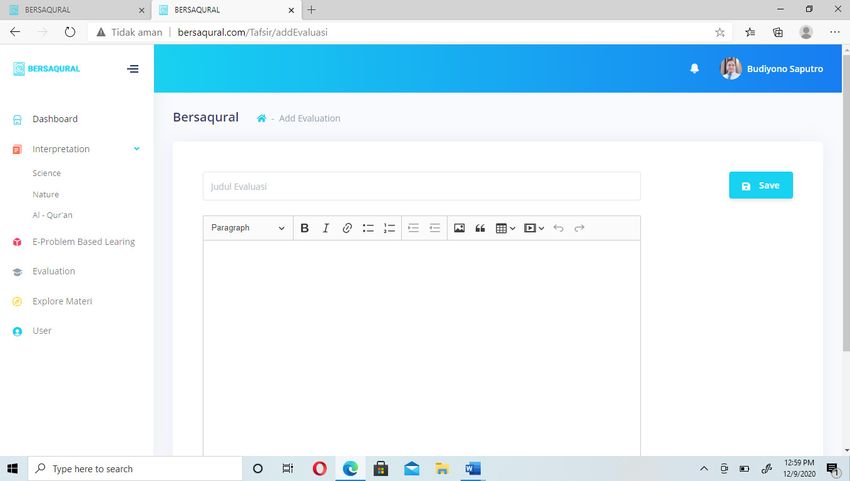Viewport: 850px width, 481px height.
Task: Open User in the sidebar
Action: point(42,331)
